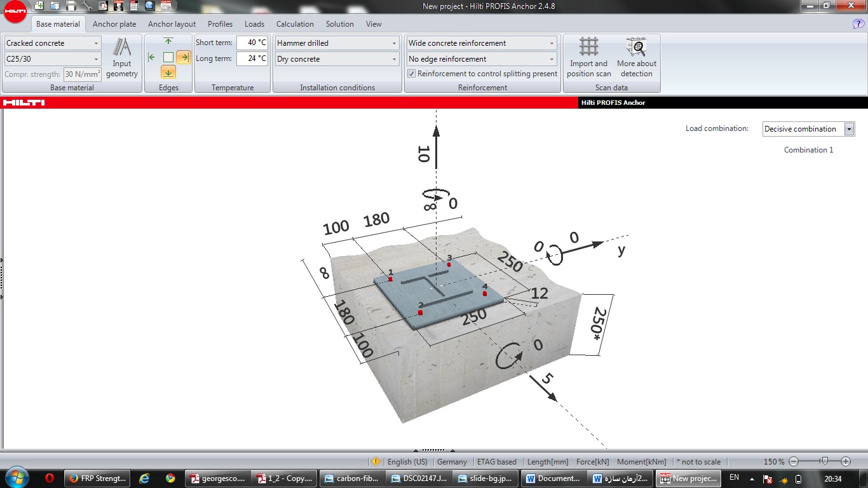Open Import and position scan
Image resolution: width=868 pixels, height=488 pixels.
588,58
